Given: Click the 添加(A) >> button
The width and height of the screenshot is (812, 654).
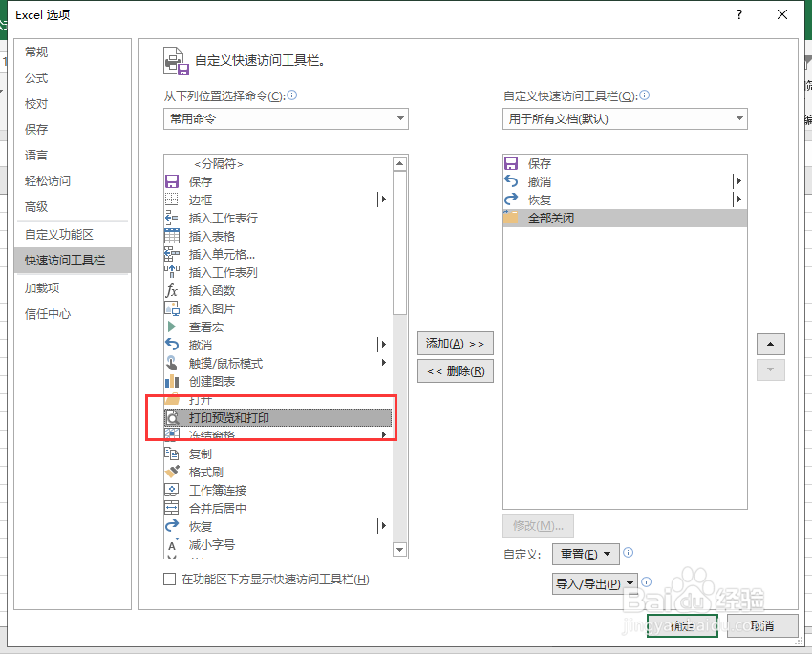Looking at the screenshot, I should pos(455,344).
